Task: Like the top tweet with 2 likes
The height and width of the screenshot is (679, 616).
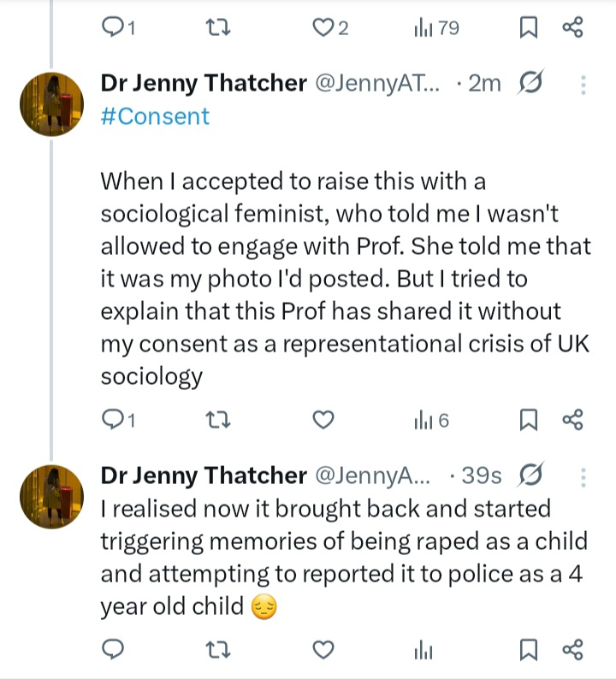Action: point(323,28)
